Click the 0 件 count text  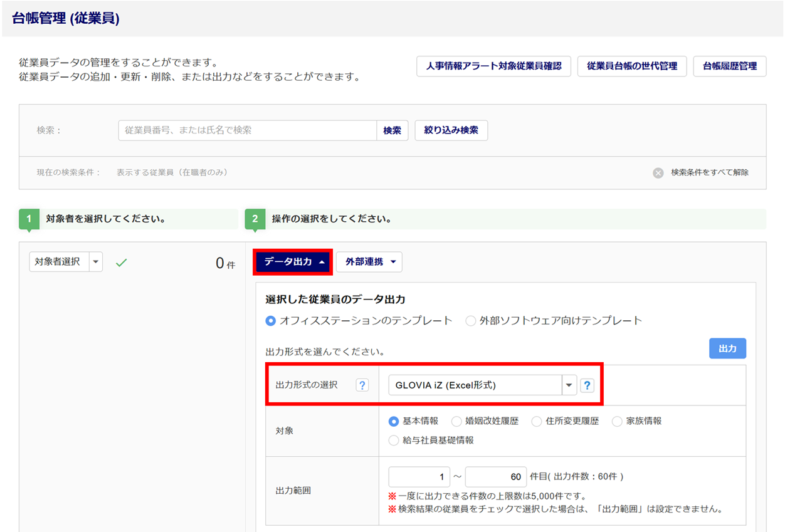pos(225,264)
